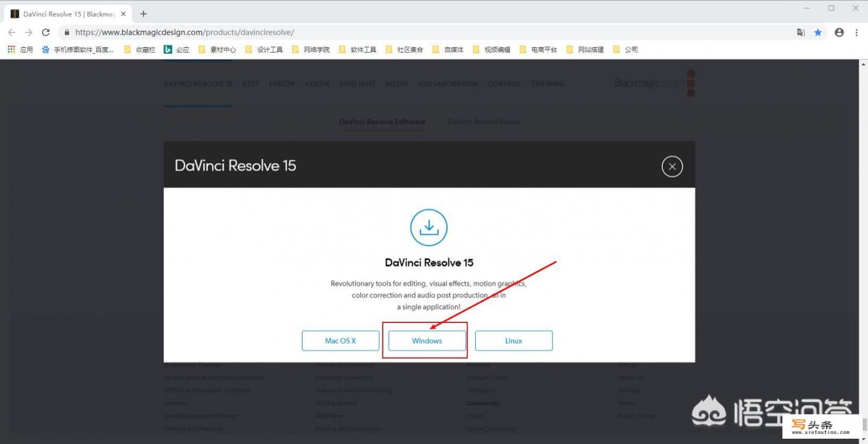Go back with the browser back arrow
Viewport: 868px width, 444px height.
pyautogui.click(x=12, y=32)
